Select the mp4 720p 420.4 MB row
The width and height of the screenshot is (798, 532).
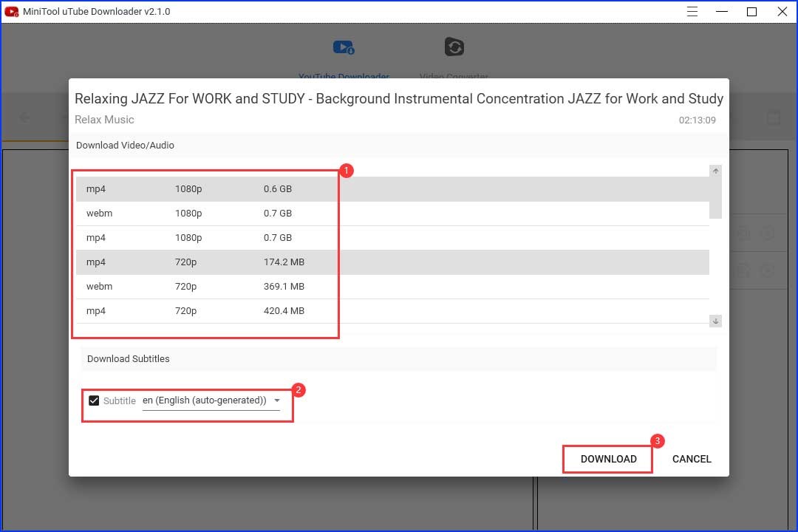392,311
